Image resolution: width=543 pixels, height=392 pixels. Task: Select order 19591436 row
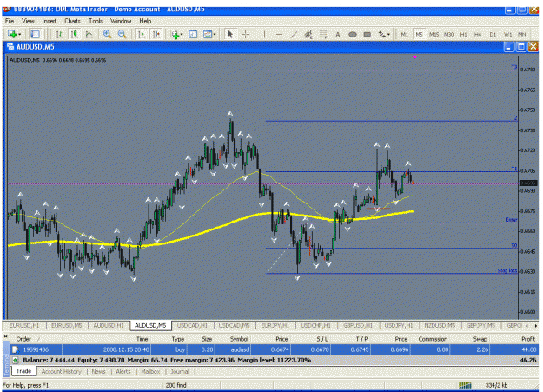275,349
